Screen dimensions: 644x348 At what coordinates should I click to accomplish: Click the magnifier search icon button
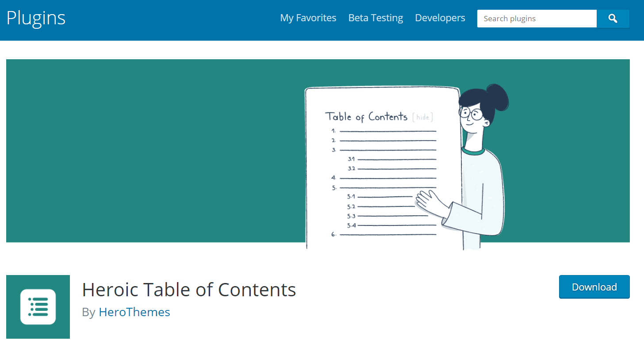613,19
